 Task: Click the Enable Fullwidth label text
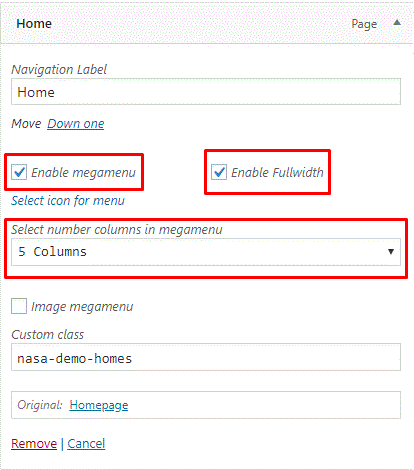pos(277,172)
